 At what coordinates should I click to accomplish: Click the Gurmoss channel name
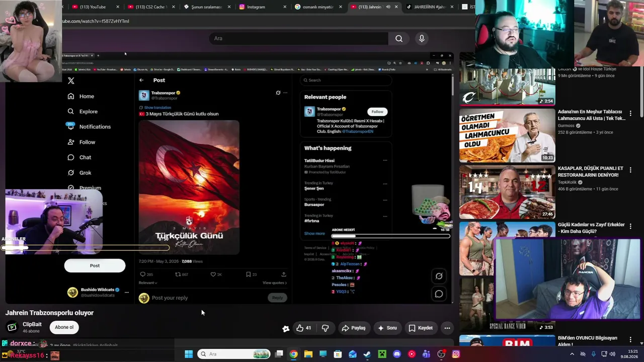pos(567,126)
